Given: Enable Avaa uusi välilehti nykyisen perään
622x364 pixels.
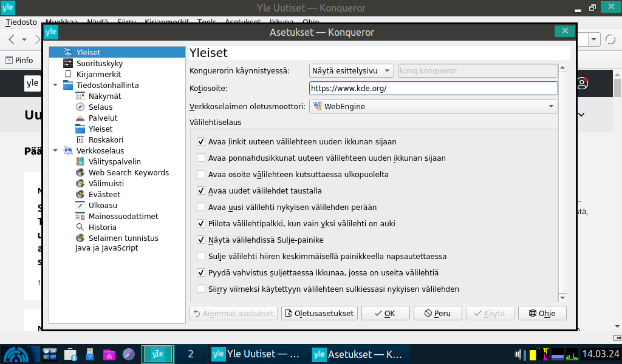Looking at the screenshot, I should (x=201, y=207).
